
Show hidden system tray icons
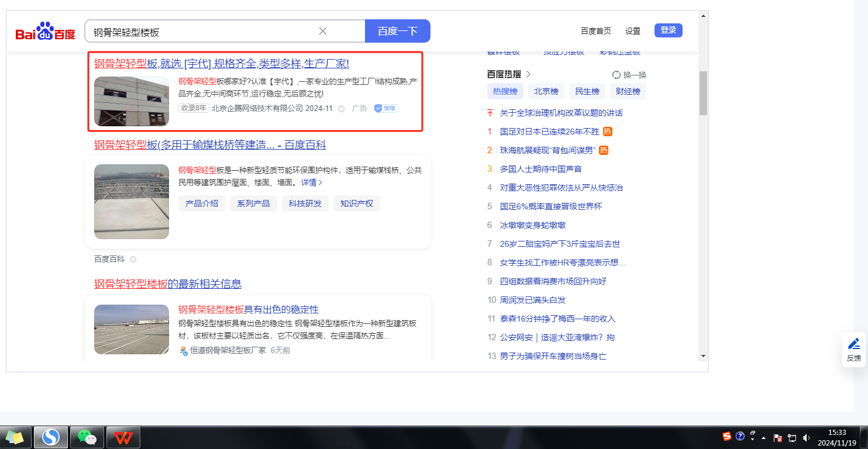(763, 437)
